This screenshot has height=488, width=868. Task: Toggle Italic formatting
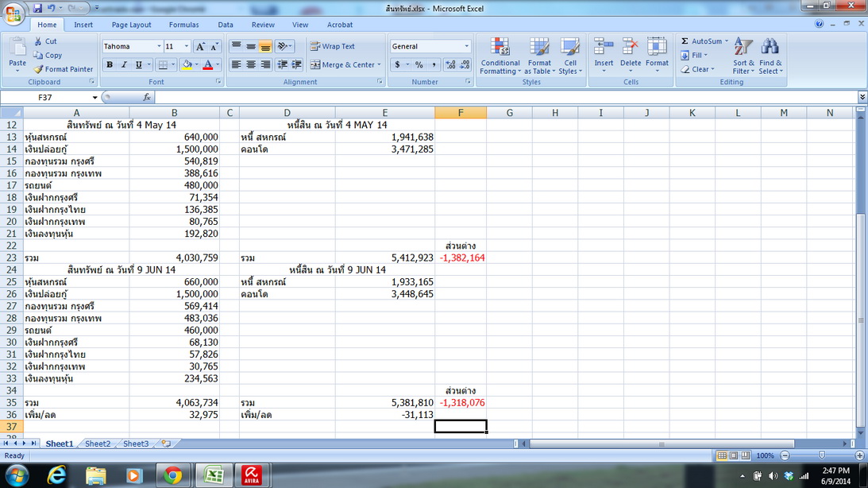coord(124,65)
